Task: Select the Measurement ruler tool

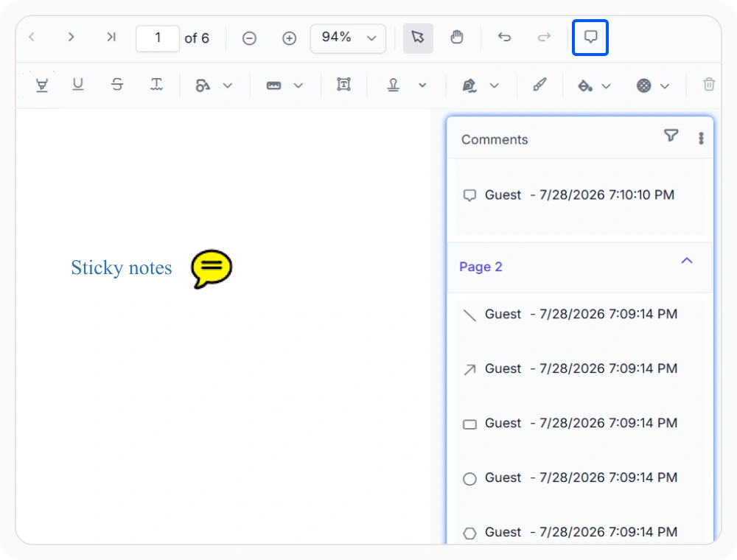Action: (x=273, y=85)
